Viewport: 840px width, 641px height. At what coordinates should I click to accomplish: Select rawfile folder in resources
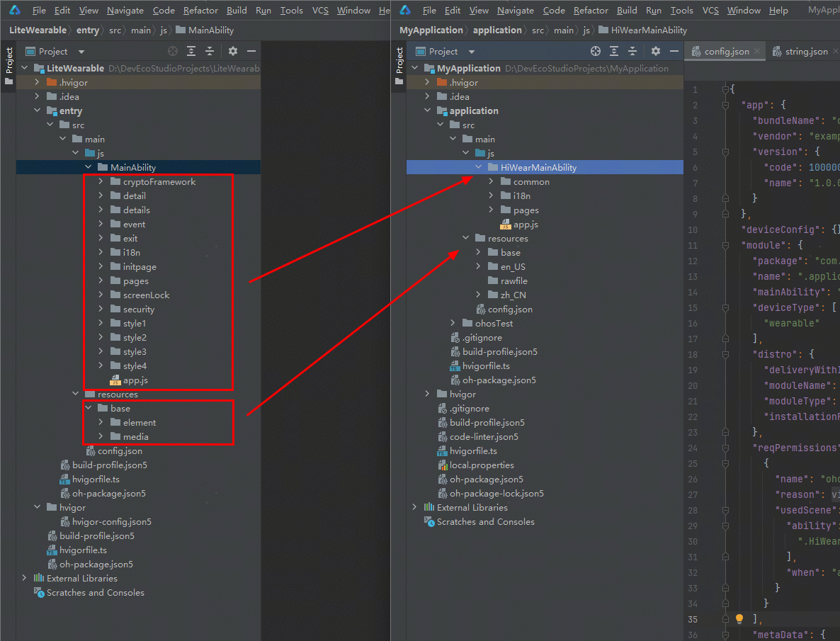[x=513, y=281]
